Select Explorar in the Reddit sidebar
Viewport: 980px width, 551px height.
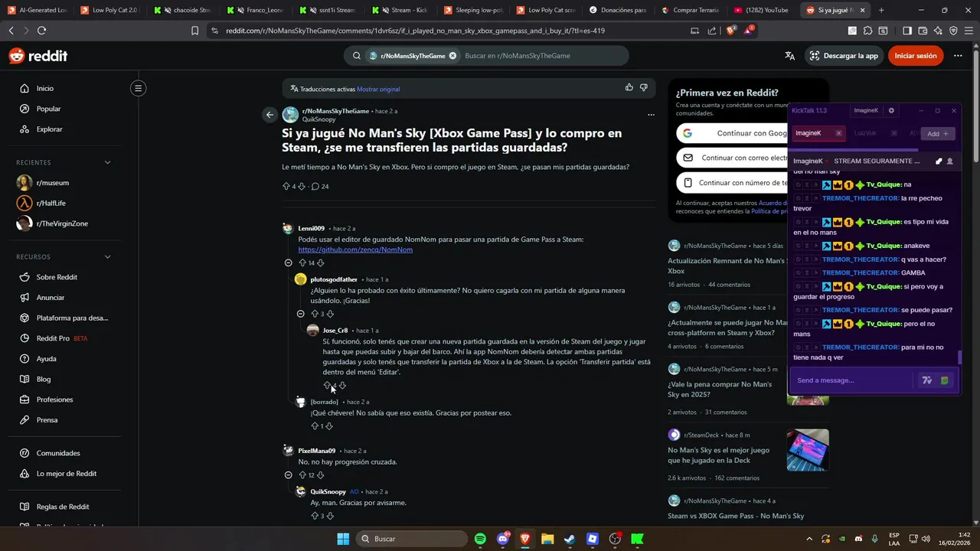coord(49,129)
